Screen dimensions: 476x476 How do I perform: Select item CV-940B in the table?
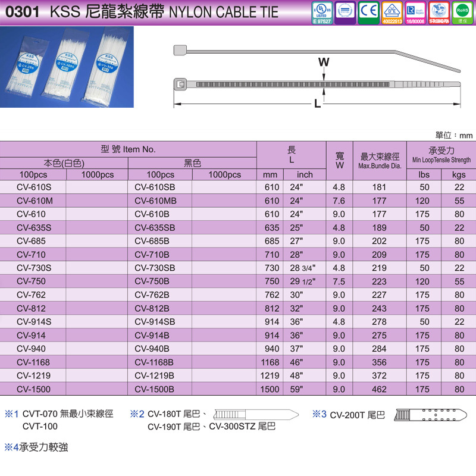pyautogui.click(x=152, y=349)
